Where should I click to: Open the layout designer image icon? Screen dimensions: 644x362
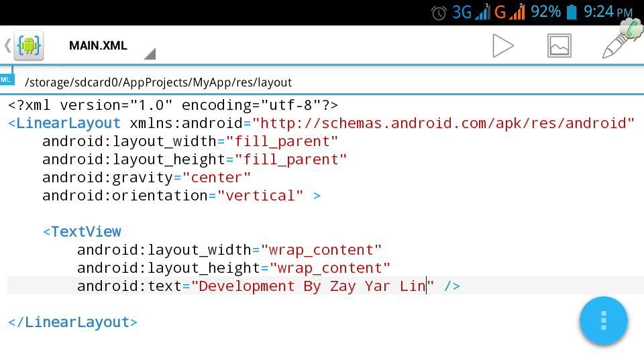click(x=559, y=46)
